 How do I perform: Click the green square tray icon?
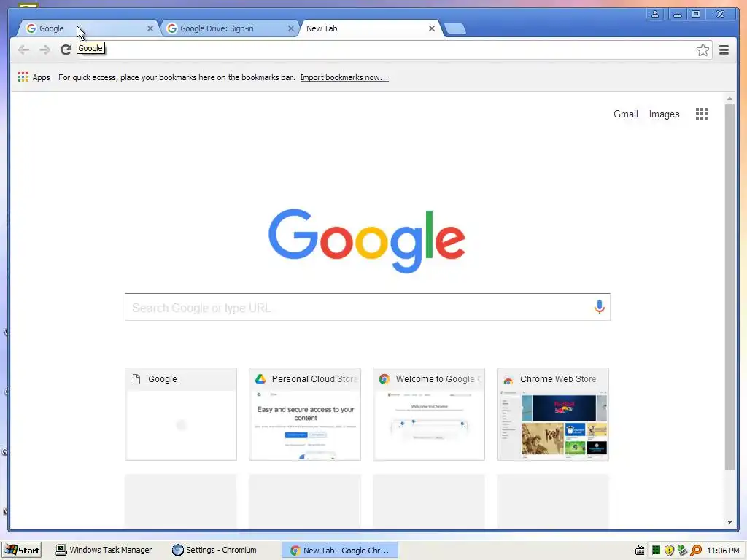[x=656, y=551]
